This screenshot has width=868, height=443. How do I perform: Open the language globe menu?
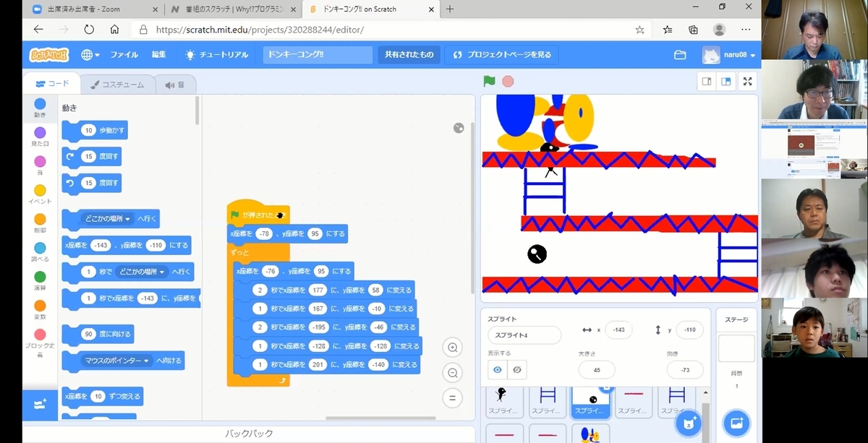[x=90, y=55]
